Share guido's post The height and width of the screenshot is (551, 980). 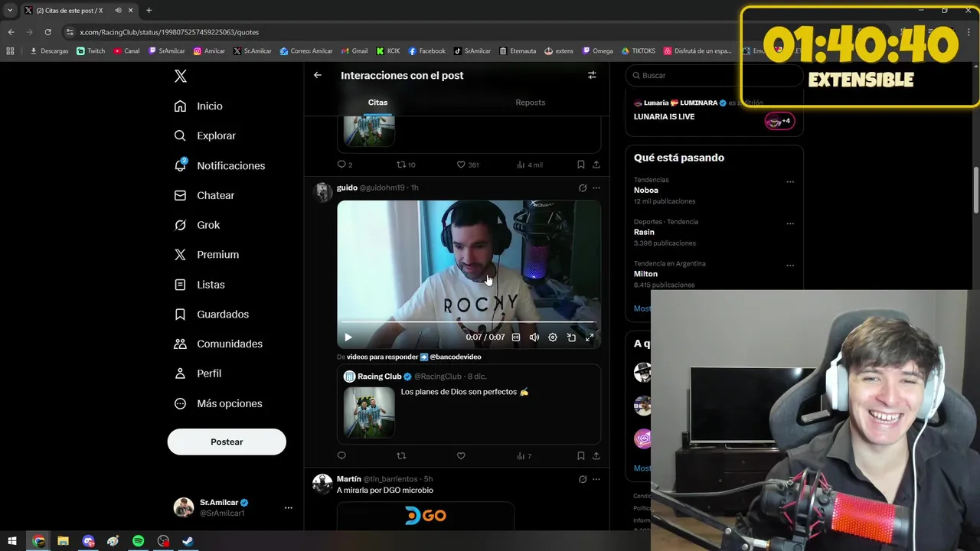point(596,456)
